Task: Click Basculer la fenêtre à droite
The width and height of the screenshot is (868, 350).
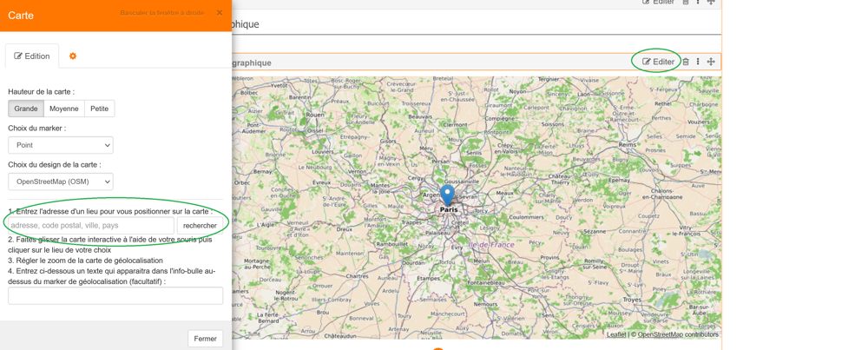Action: 162,13
